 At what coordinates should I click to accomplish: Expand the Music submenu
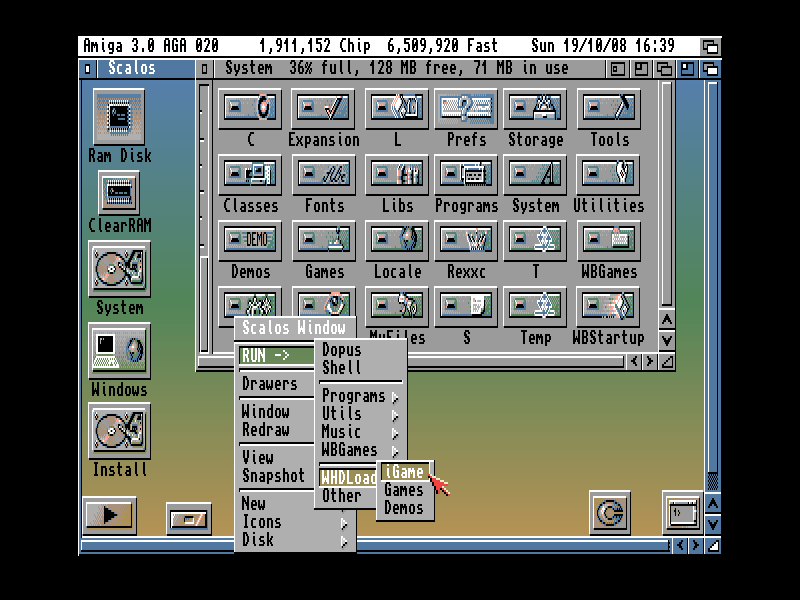[360, 432]
